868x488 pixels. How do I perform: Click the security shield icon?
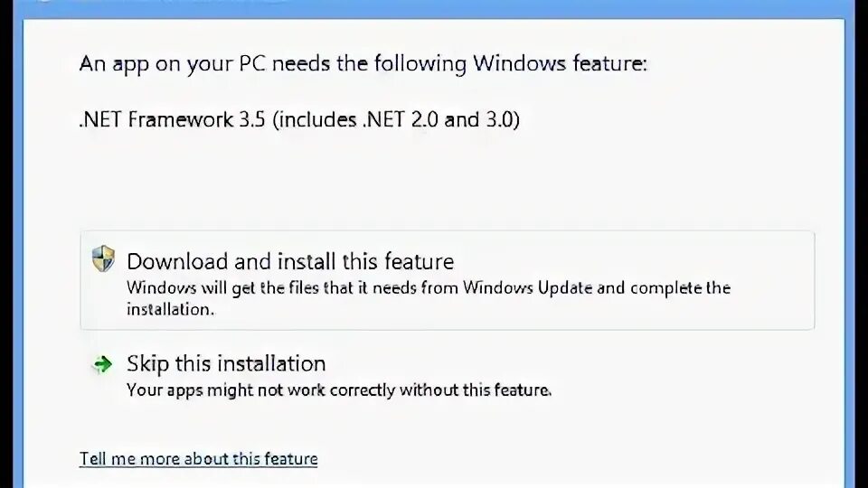tap(103, 259)
